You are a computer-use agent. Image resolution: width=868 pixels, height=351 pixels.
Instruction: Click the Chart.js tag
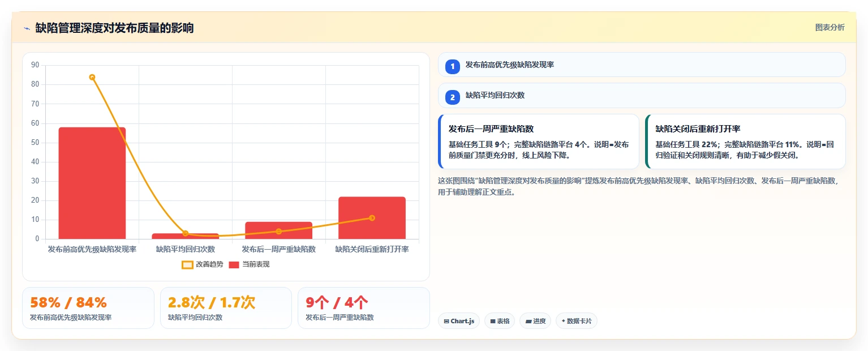459,321
